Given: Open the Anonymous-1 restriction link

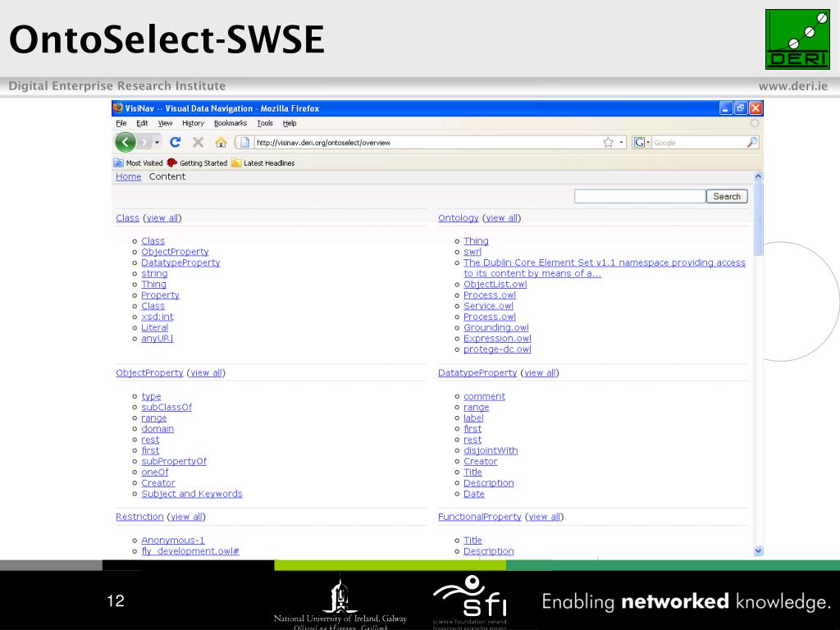Looking at the screenshot, I should tap(172, 541).
